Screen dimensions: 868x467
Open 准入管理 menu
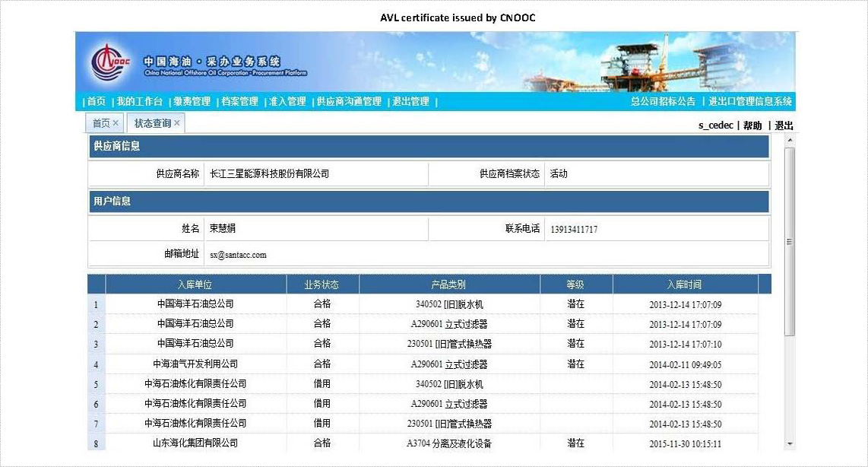pos(287,101)
